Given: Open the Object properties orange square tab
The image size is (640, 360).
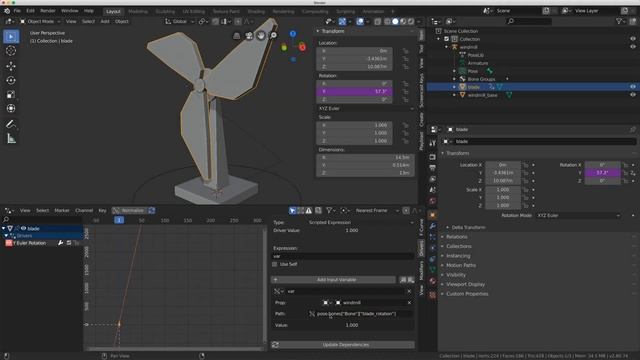Looking at the screenshot, I should (x=433, y=215).
